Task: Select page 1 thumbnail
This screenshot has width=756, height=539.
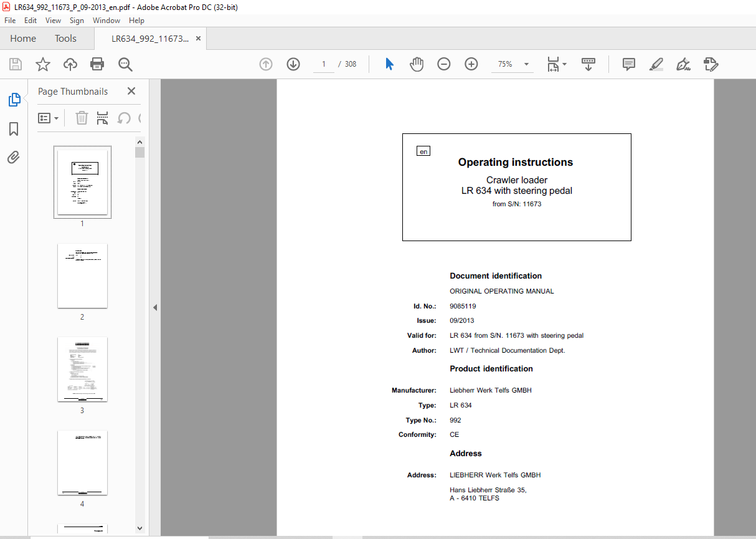Action: coord(82,182)
